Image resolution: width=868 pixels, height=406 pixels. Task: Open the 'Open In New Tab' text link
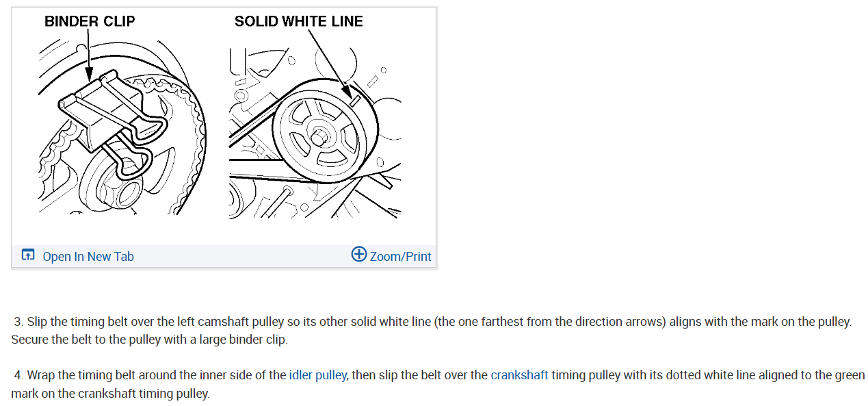88,257
